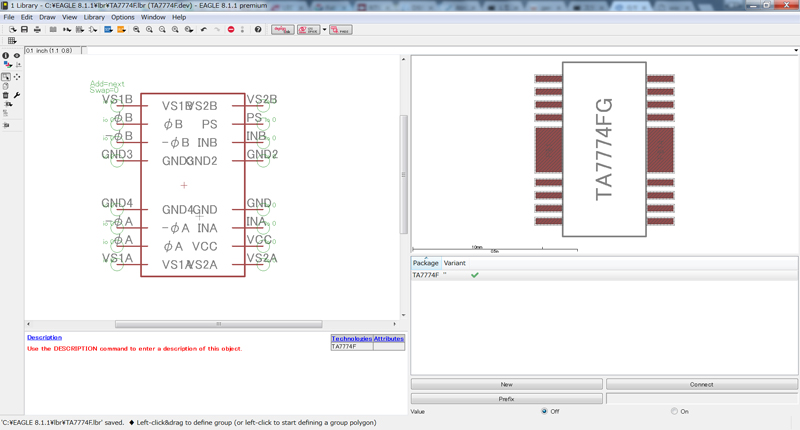Open Display layers colored squares tool
The width and height of the screenshot is (800, 430).
[x=7, y=65]
